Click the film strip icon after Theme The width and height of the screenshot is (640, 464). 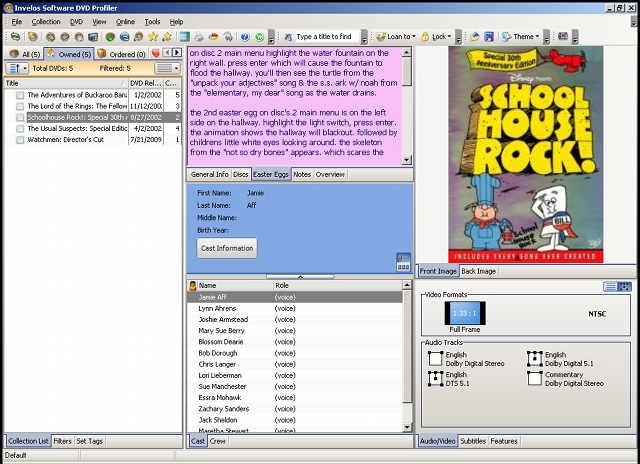pyautogui.click(x=563, y=36)
